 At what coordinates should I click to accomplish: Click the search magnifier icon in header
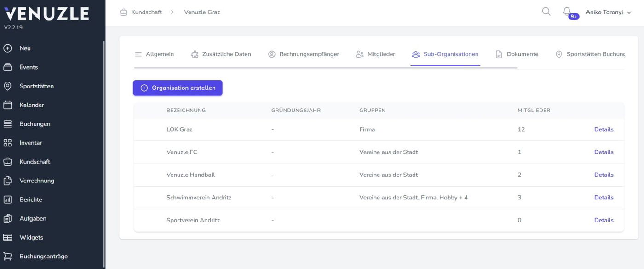point(546,12)
